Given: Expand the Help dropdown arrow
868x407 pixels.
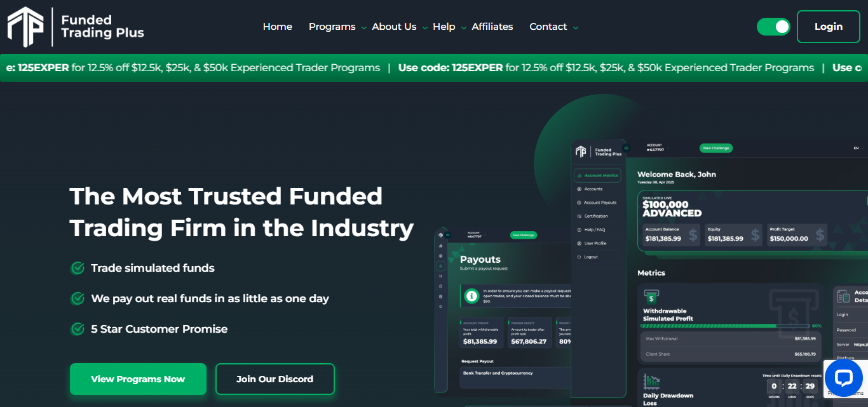Looking at the screenshot, I should (464, 28).
